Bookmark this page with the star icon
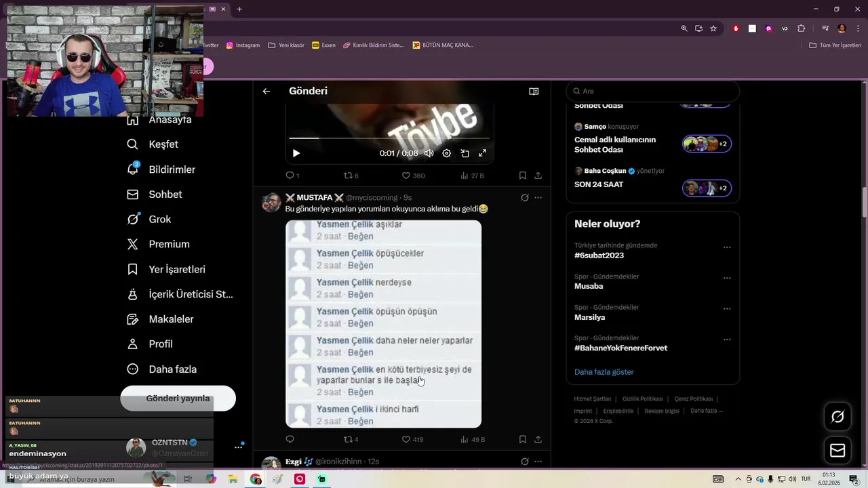Viewport: 868px width, 488px height. (x=713, y=28)
